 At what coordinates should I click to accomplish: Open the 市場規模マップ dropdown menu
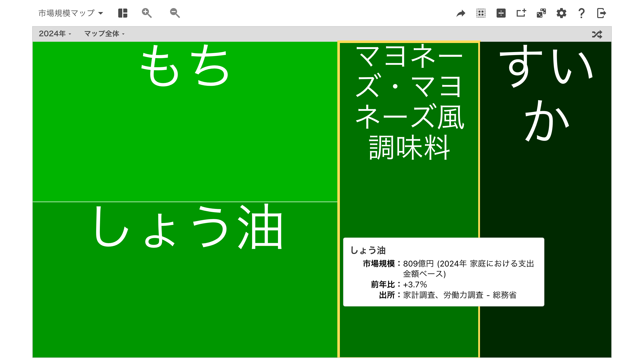tap(71, 13)
